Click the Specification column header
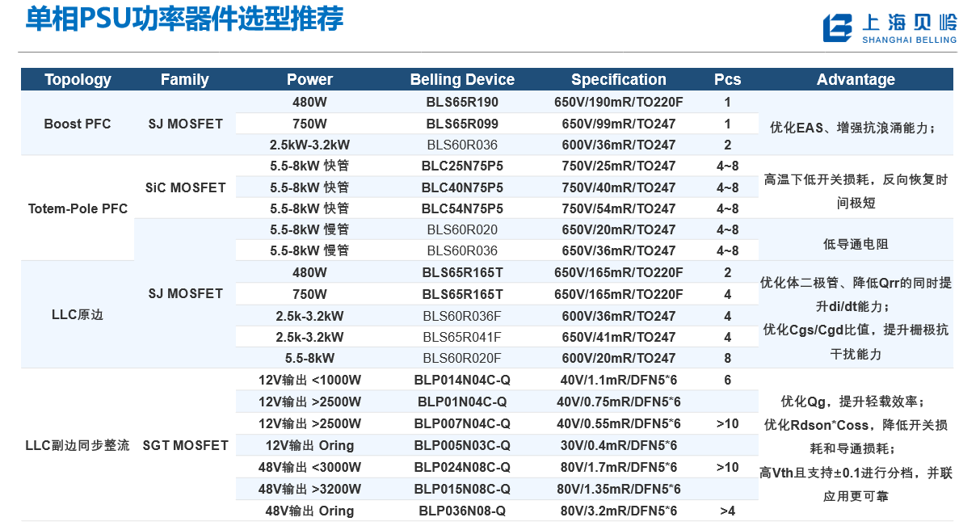This screenshot has height=530, width=980. (x=619, y=79)
